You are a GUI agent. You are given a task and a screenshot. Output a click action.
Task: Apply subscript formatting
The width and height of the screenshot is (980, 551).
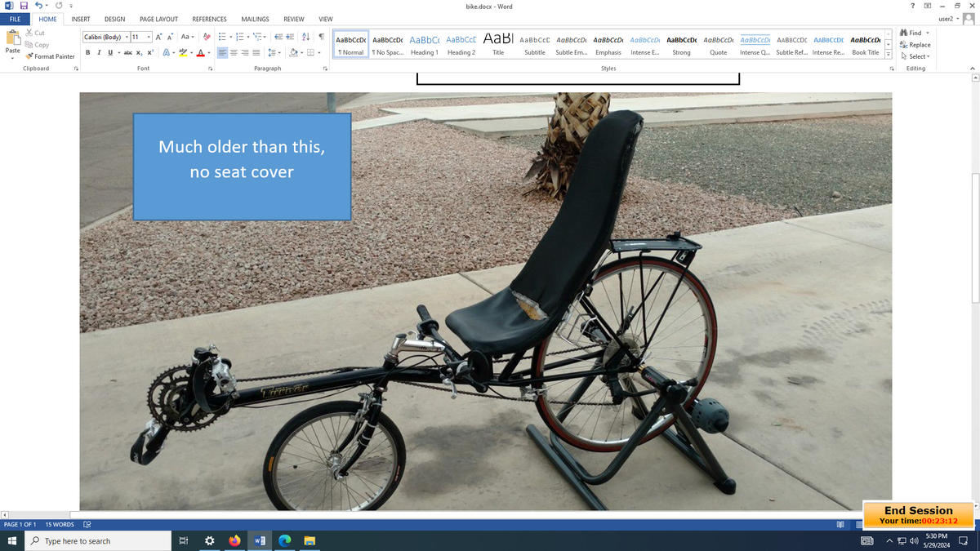tap(139, 52)
